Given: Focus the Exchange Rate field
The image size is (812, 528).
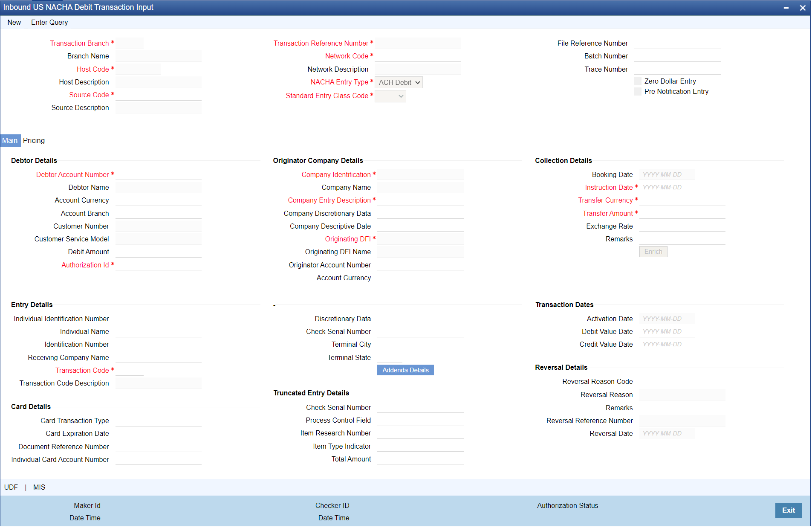Looking at the screenshot, I should coord(682,226).
